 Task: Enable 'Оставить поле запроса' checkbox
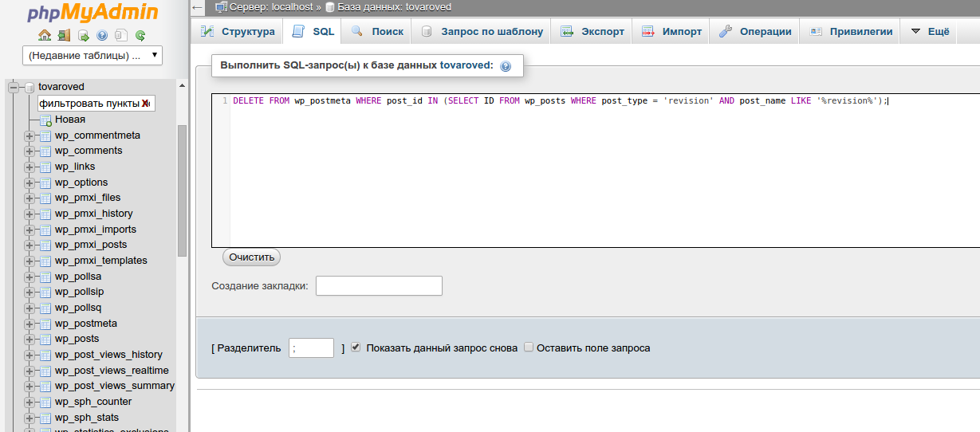tap(529, 348)
